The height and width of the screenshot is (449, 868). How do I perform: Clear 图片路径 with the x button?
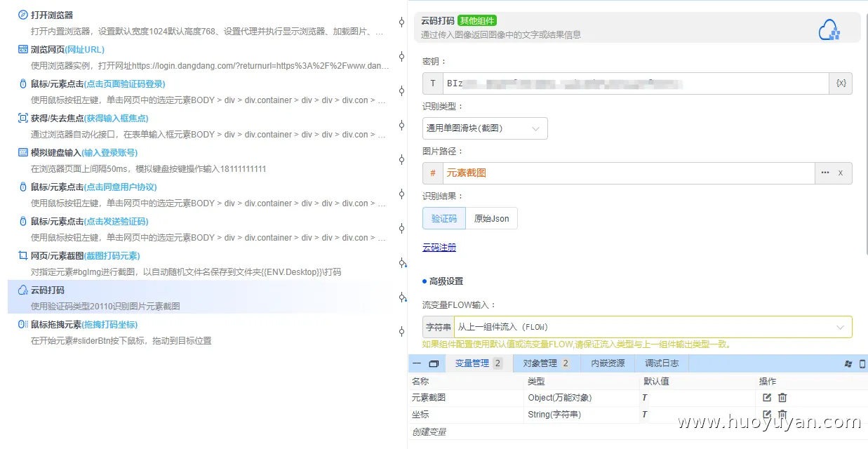coord(841,173)
